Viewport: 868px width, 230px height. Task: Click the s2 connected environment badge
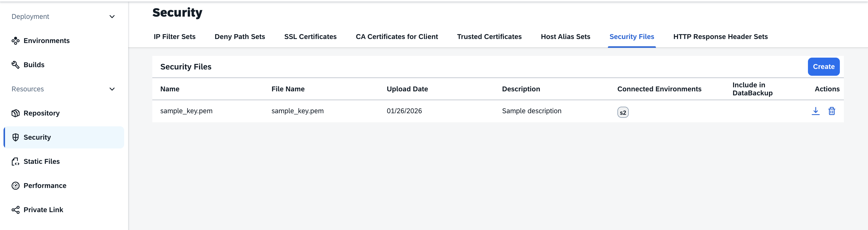(623, 112)
